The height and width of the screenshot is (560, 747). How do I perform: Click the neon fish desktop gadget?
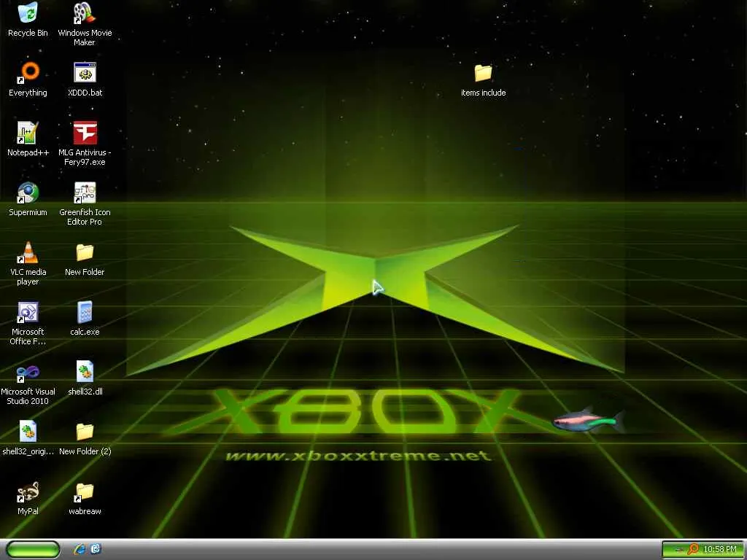pyautogui.click(x=589, y=420)
